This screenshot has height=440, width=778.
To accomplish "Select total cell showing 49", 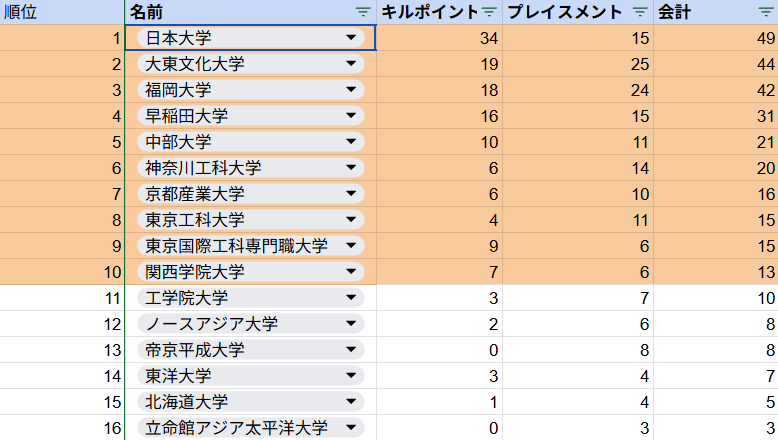I will pyautogui.click(x=716, y=38).
